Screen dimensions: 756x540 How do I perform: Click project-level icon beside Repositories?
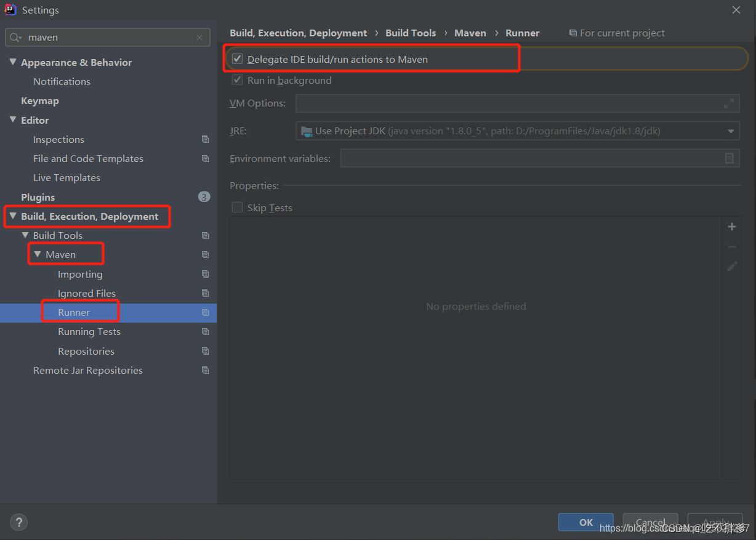[206, 352]
